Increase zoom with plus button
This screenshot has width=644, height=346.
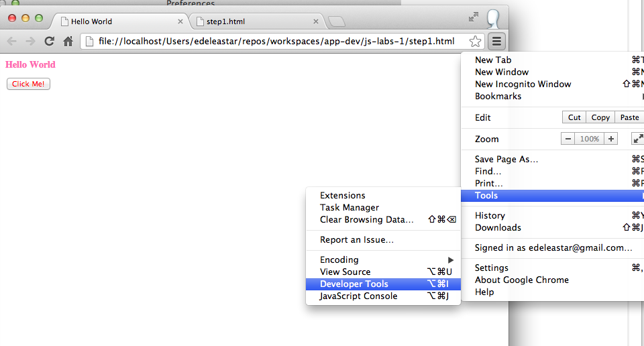point(610,139)
